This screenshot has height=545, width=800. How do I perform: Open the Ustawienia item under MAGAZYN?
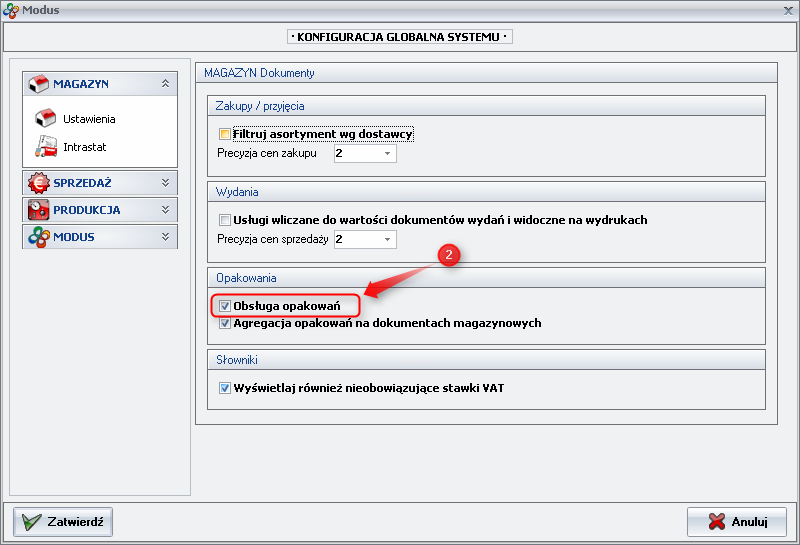click(x=89, y=119)
